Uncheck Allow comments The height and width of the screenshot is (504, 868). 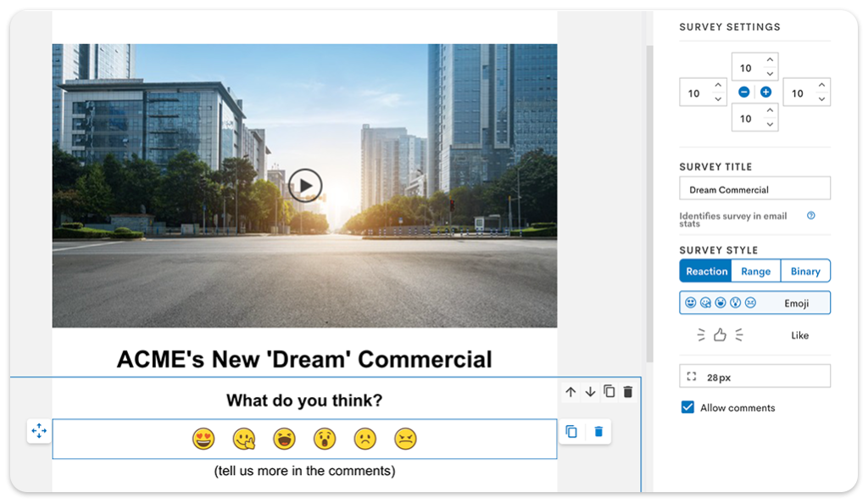tap(687, 407)
